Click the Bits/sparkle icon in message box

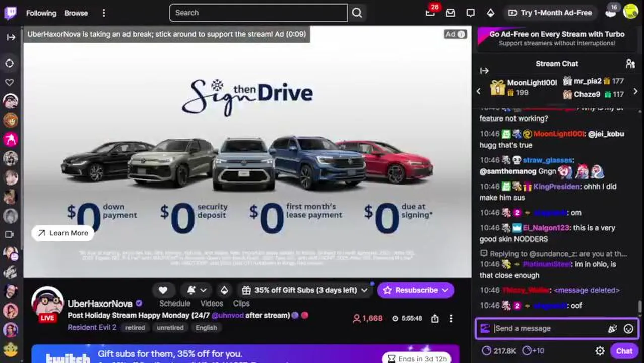click(x=612, y=329)
